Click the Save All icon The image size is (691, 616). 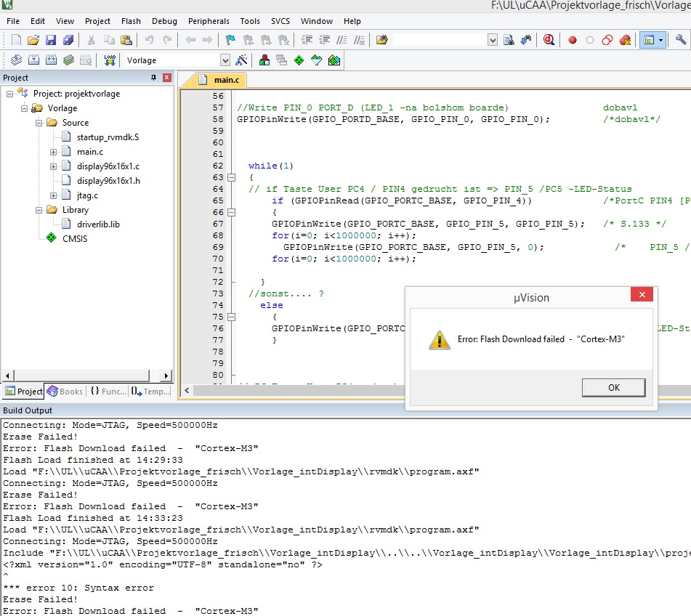68,40
